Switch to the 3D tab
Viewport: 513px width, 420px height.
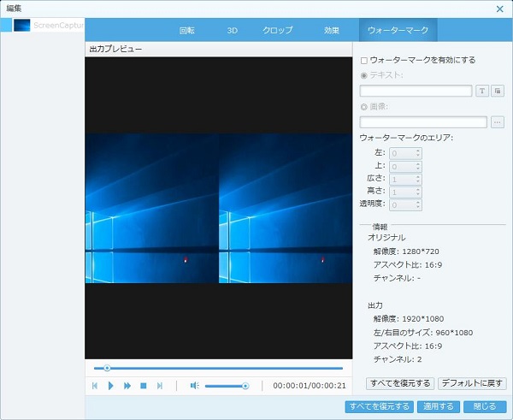click(232, 31)
